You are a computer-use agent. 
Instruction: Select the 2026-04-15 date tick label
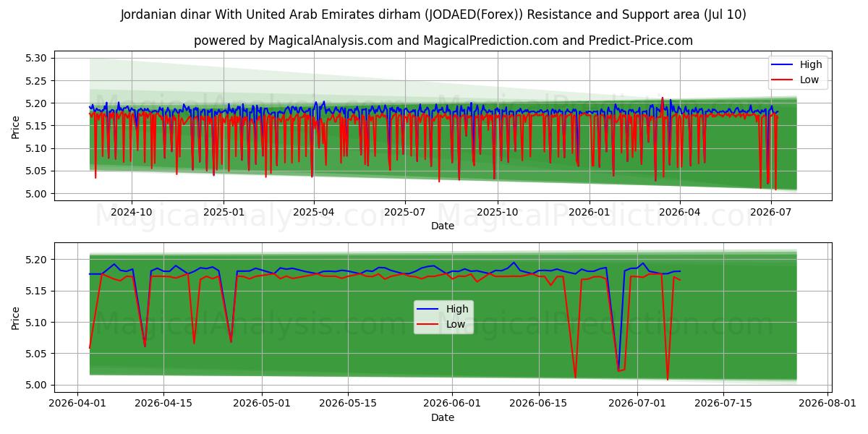[x=163, y=402]
